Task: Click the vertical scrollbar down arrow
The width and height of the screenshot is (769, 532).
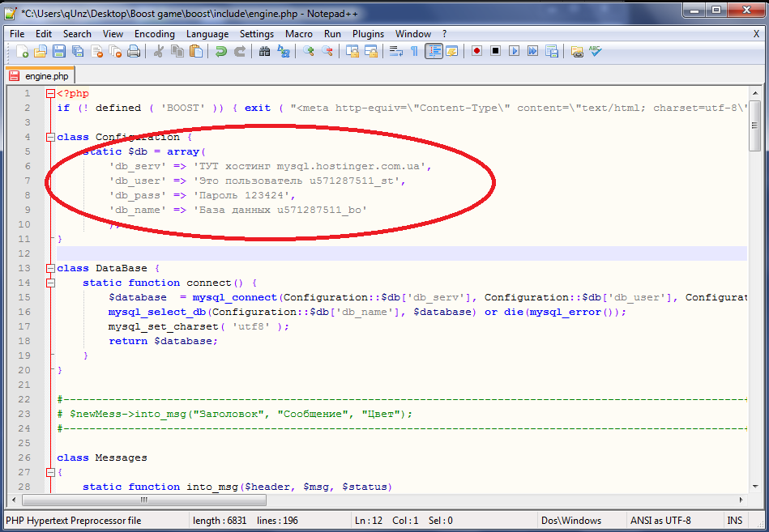Action: pyautogui.click(x=754, y=487)
